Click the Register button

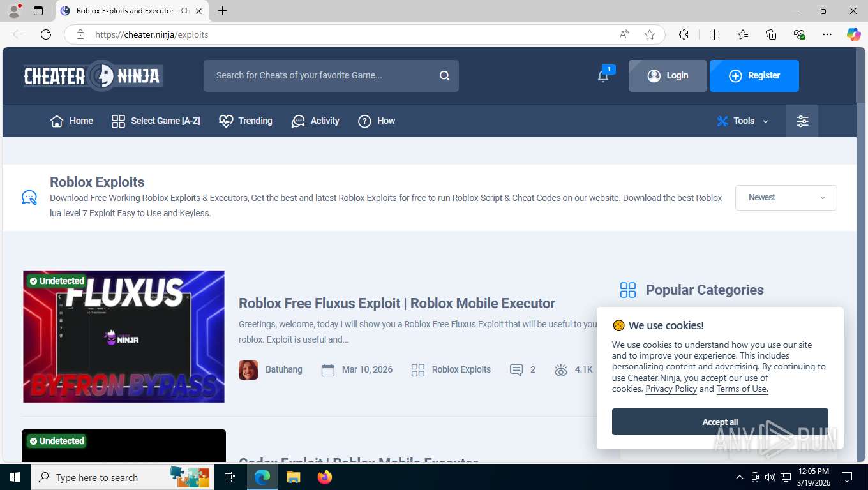click(754, 76)
